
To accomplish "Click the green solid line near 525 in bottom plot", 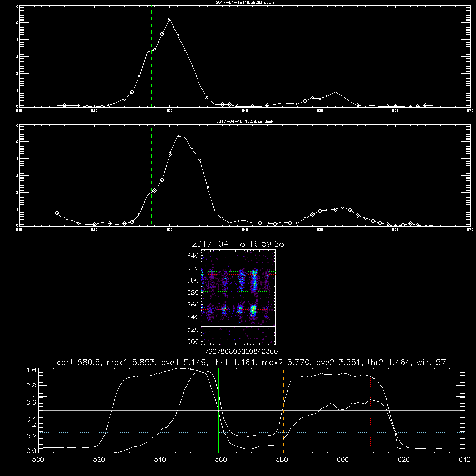I will point(116,410).
